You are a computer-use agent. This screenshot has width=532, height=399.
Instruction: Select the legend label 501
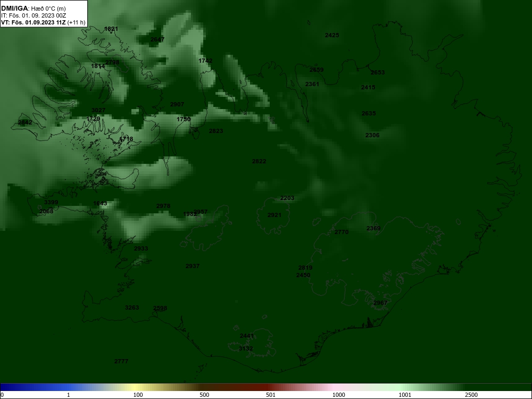271,395
